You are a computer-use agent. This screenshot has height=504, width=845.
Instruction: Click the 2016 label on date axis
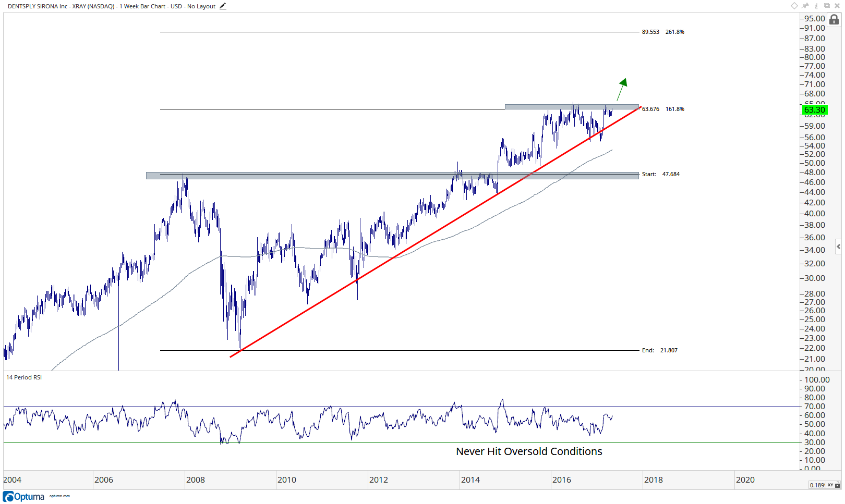click(x=562, y=480)
